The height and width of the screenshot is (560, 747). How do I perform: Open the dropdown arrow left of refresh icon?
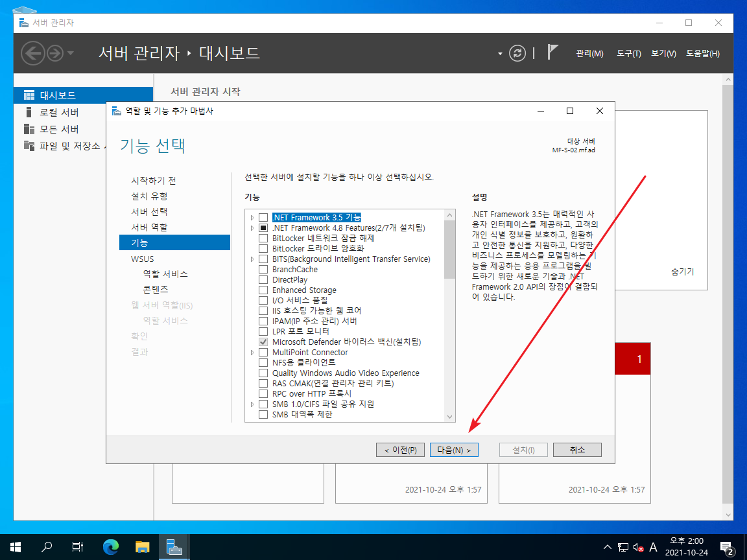coord(500,53)
